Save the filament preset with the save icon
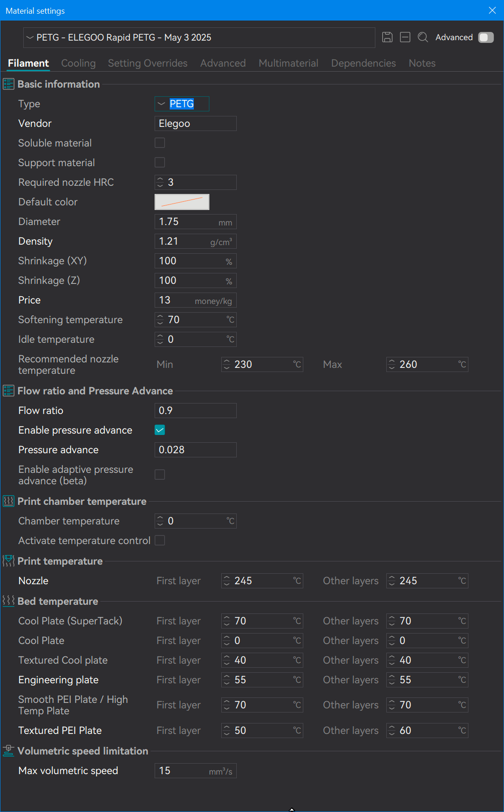 (x=387, y=37)
